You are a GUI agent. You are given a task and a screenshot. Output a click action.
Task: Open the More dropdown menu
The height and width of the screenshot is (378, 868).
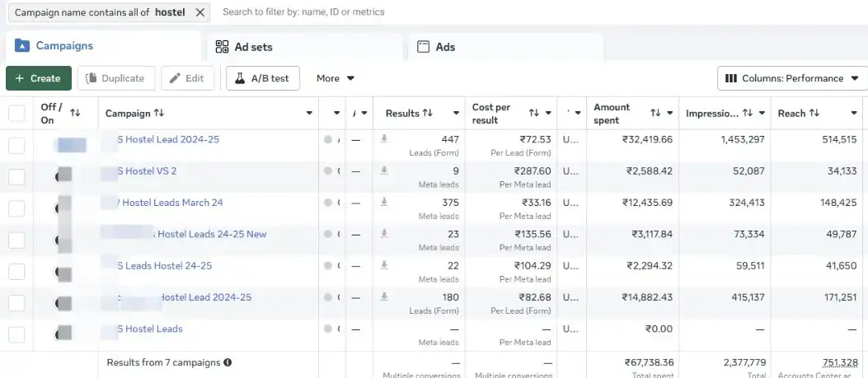click(335, 78)
